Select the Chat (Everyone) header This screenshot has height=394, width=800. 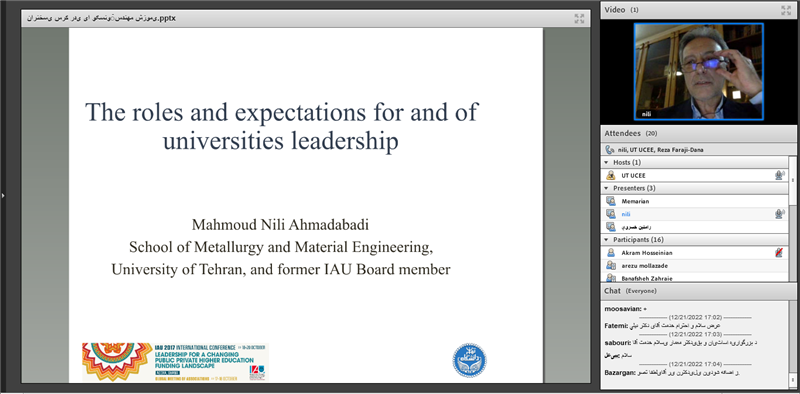click(697, 291)
